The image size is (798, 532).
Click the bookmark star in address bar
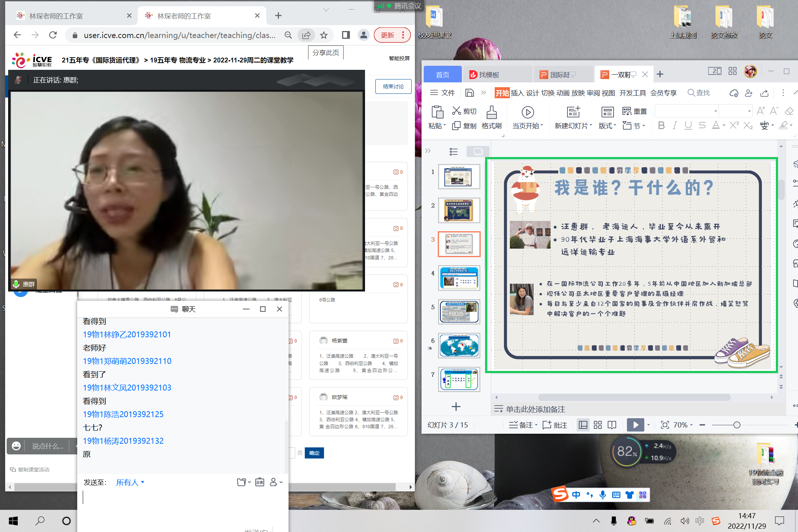click(324, 35)
